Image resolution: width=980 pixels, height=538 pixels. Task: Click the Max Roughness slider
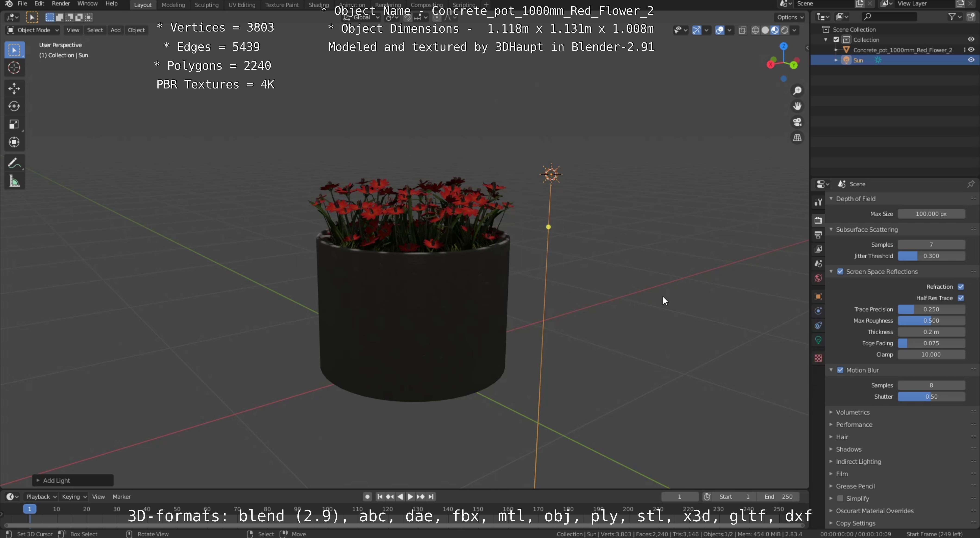[x=931, y=321]
